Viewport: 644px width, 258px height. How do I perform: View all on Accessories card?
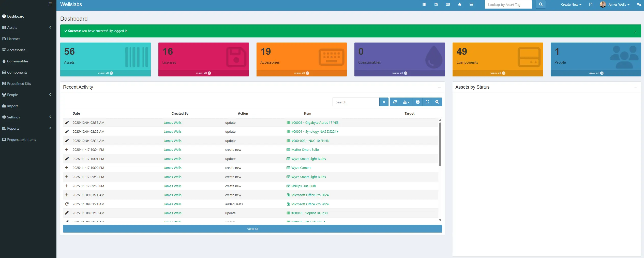tap(302, 73)
